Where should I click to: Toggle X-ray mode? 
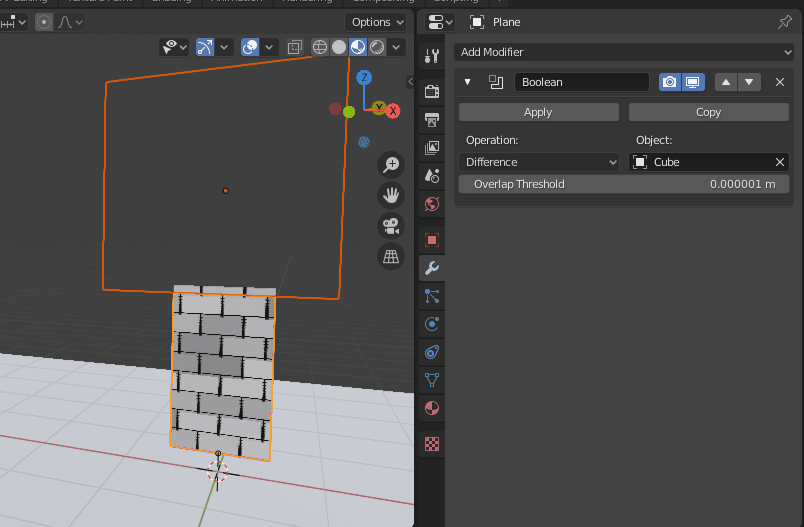click(x=294, y=47)
